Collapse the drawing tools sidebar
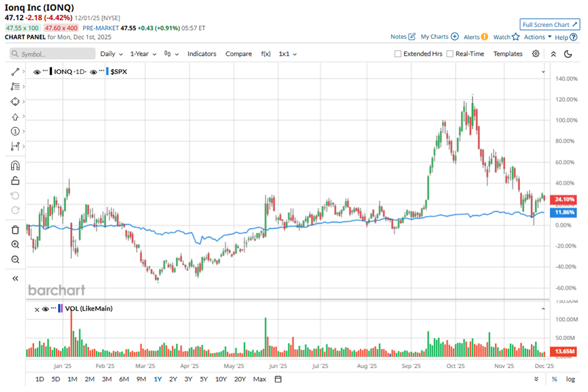 click(x=15, y=278)
